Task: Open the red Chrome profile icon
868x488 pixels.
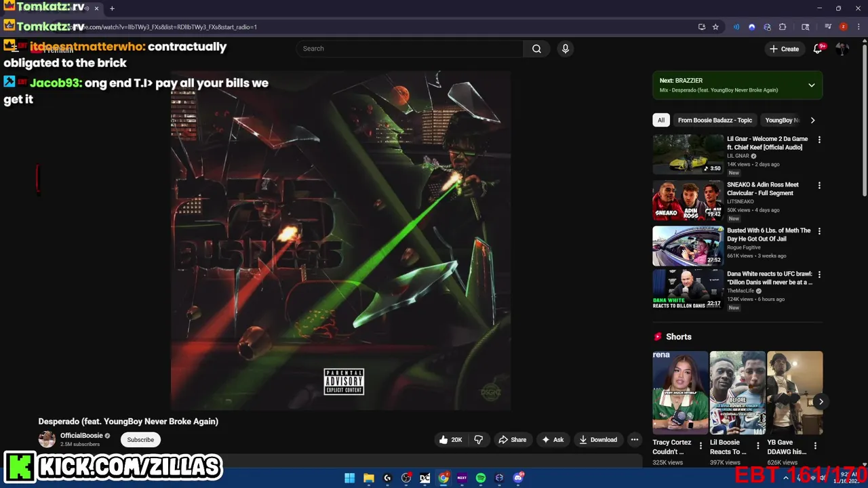Action: click(844, 27)
